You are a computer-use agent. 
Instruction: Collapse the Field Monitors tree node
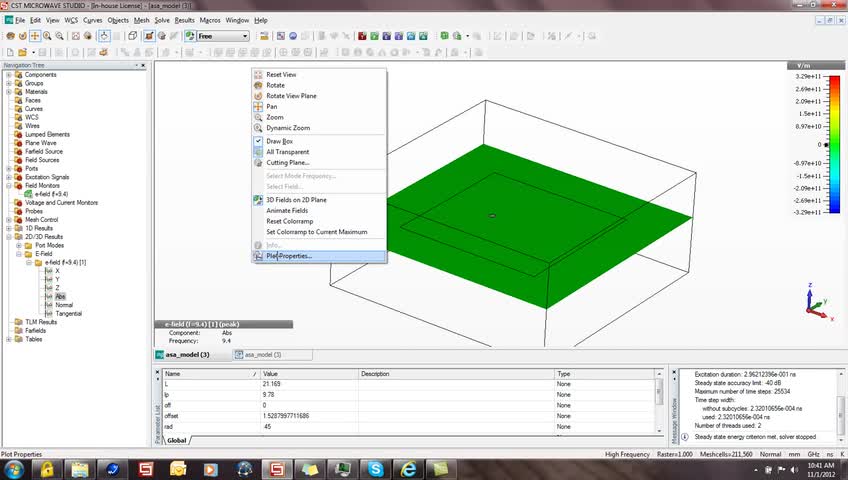click(x=9, y=185)
